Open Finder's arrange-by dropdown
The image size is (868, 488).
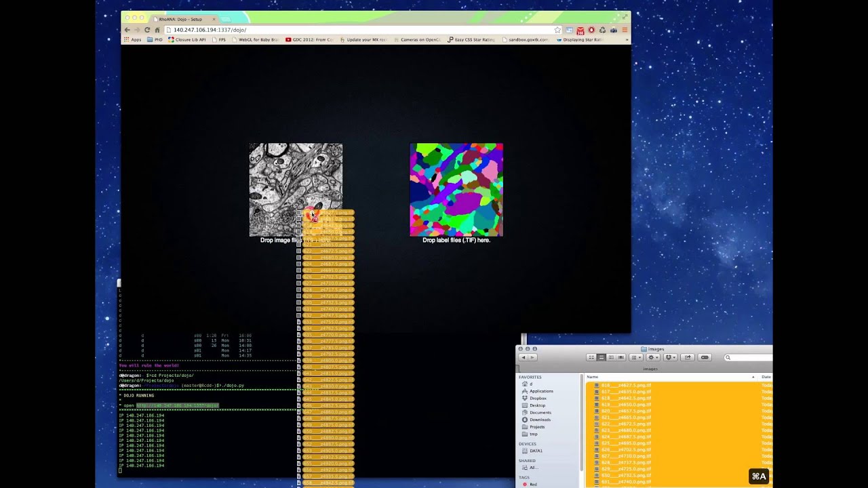(x=636, y=357)
